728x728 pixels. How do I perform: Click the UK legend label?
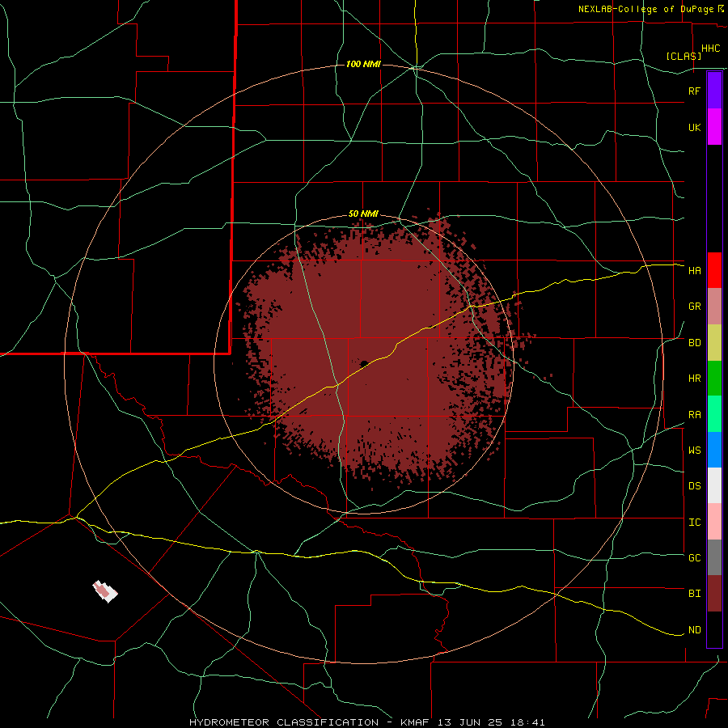(694, 127)
